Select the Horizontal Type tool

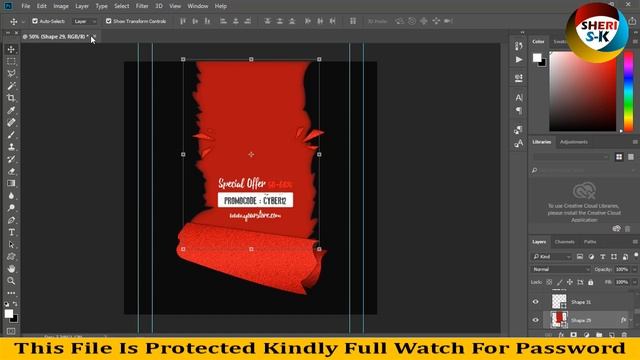click(11, 232)
